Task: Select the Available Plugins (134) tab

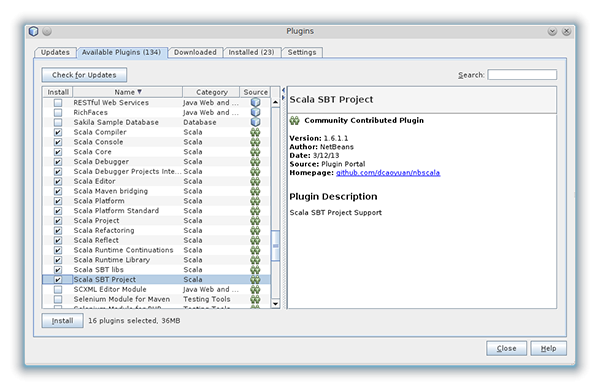Action: click(x=121, y=52)
